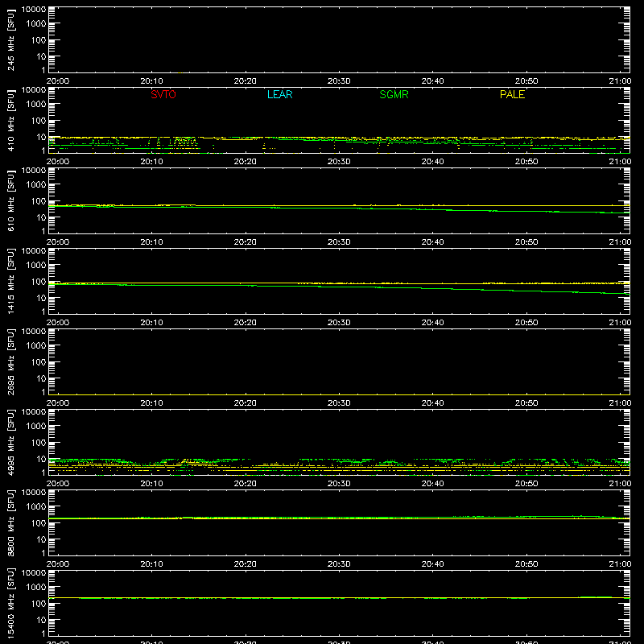Image resolution: width=644 pixels, height=644 pixels.
Task: Click the 1000 tick of the 2695 MHz panel
Action: (36, 346)
